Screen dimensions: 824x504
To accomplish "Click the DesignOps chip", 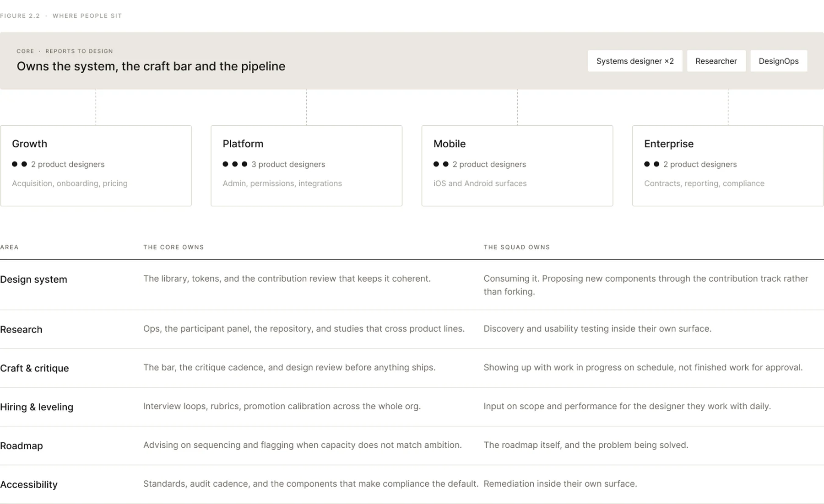I will coord(779,61).
